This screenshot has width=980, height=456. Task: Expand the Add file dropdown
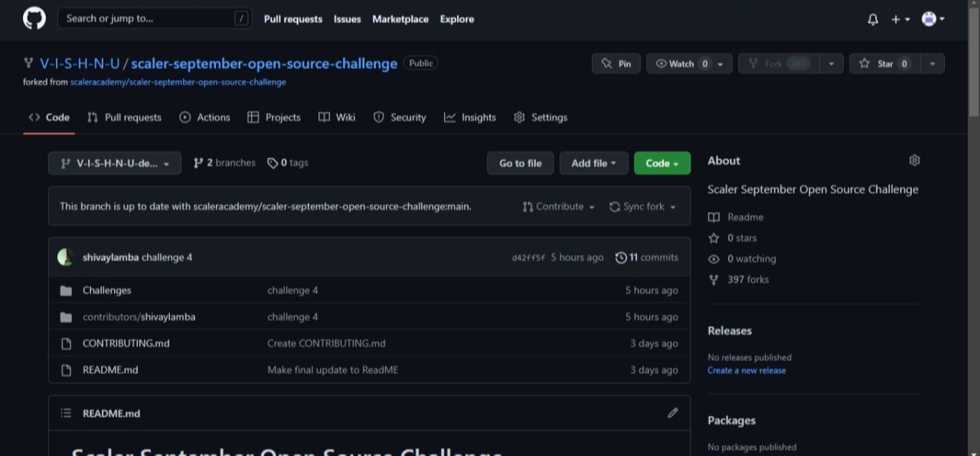(x=593, y=162)
